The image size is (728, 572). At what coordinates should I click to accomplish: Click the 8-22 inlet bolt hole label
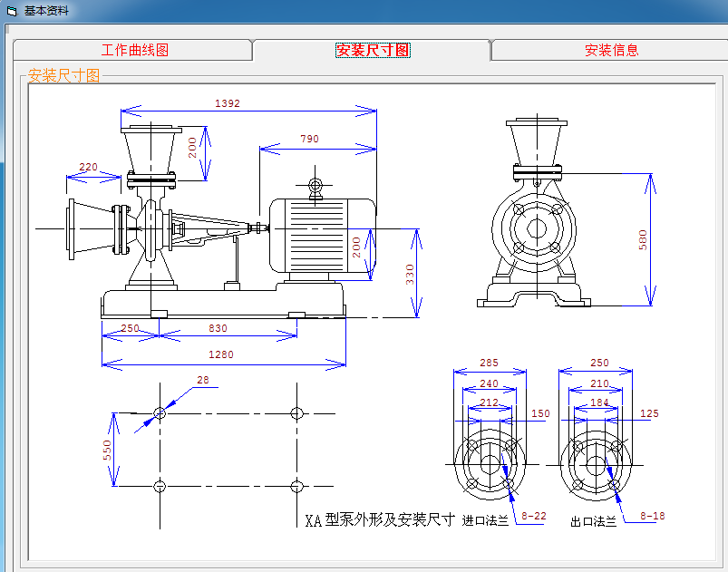[x=533, y=516]
